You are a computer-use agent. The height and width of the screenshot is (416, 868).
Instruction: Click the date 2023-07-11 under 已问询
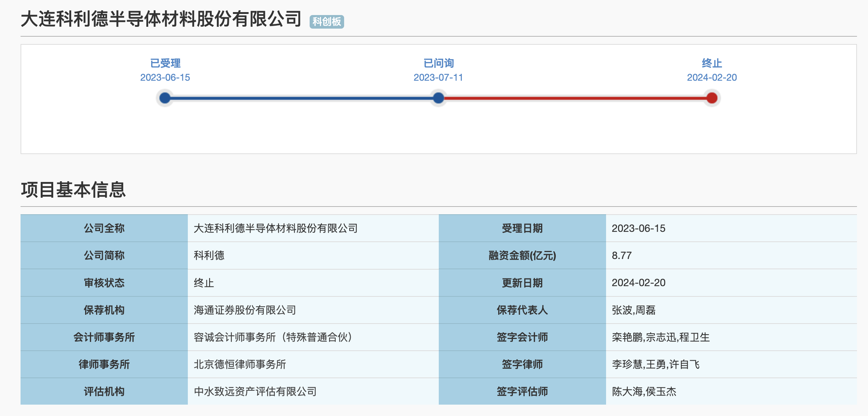coord(438,77)
